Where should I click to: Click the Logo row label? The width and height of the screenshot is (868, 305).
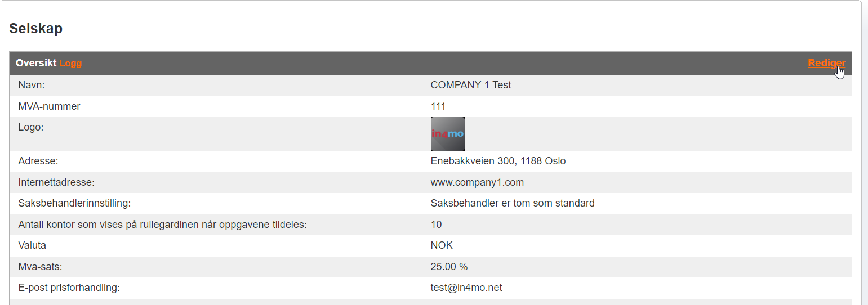tap(30, 128)
